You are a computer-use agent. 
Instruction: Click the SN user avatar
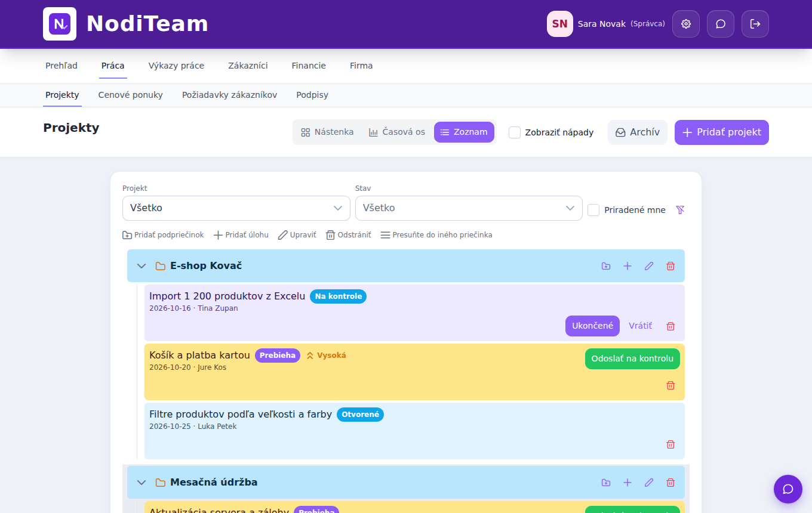coord(560,24)
